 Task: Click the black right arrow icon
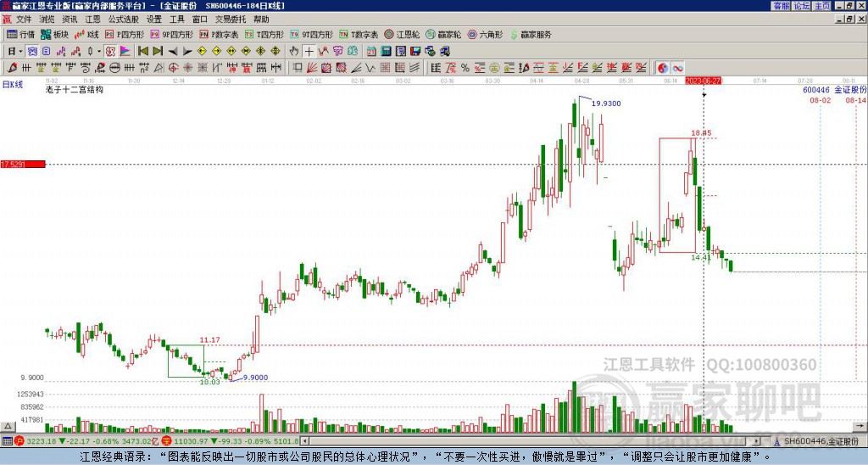point(187,52)
